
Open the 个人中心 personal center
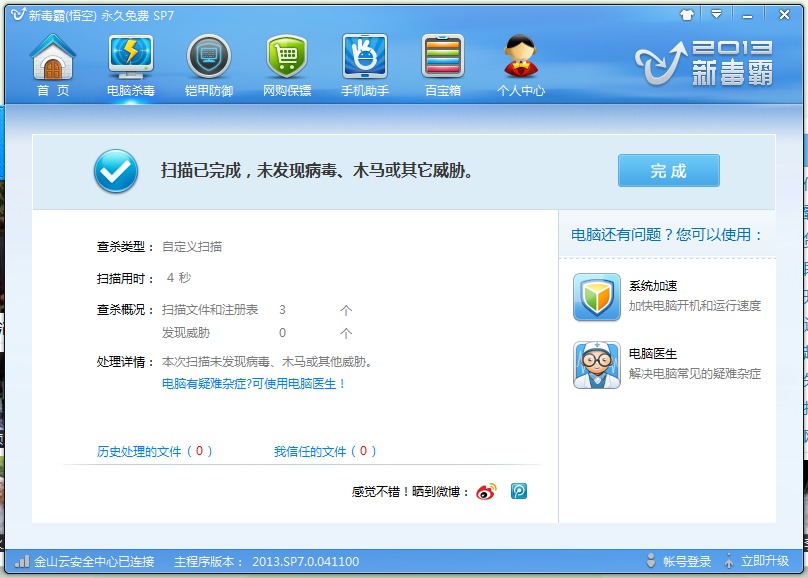pyautogui.click(x=520, y=65)
